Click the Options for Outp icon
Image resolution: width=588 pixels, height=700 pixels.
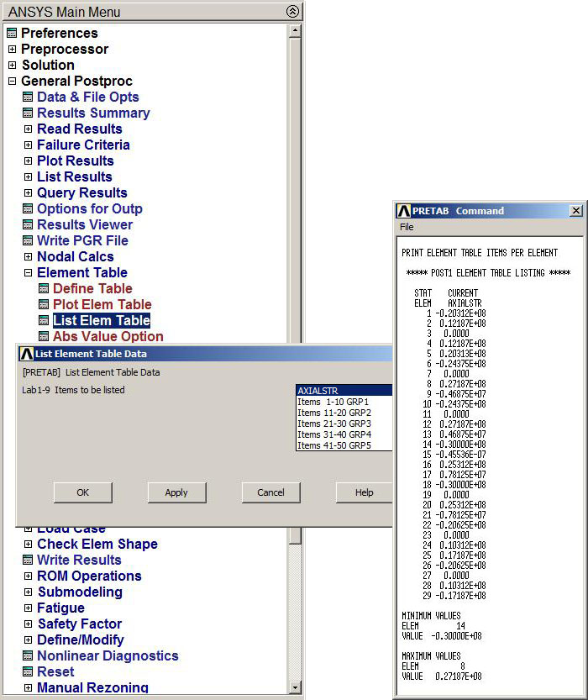(x=28, y=209)
